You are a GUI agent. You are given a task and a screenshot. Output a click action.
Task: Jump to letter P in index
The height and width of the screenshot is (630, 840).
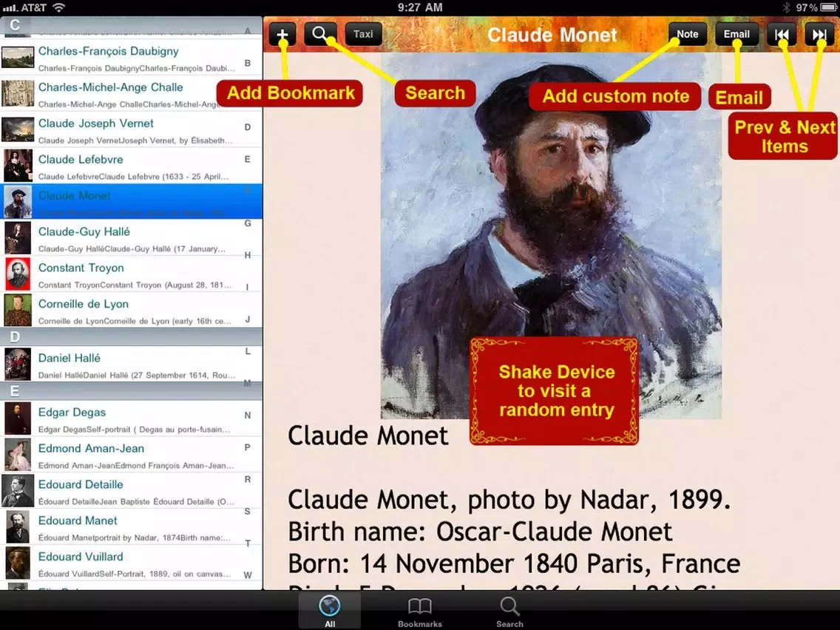click(x=248, y=447)
